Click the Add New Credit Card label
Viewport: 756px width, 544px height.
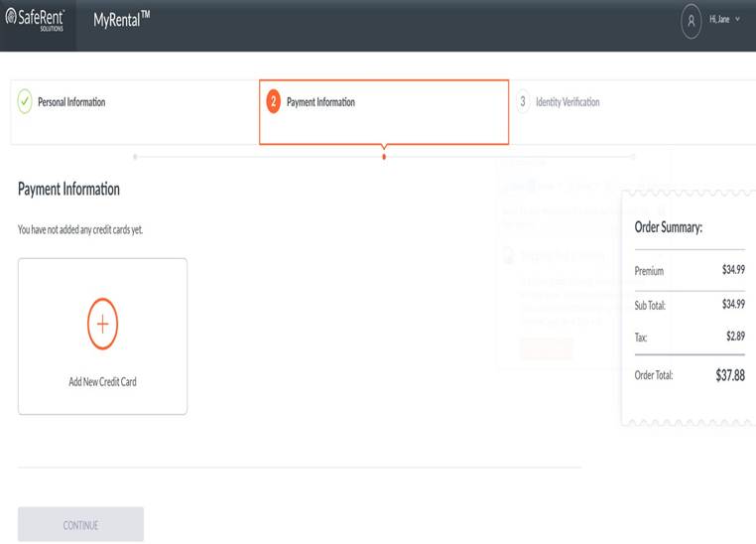103,382
